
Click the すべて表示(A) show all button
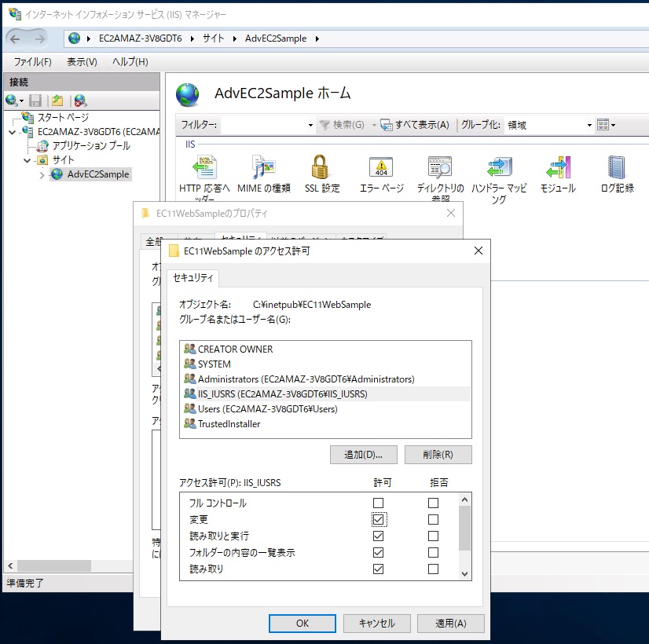[x=415, y=125]
